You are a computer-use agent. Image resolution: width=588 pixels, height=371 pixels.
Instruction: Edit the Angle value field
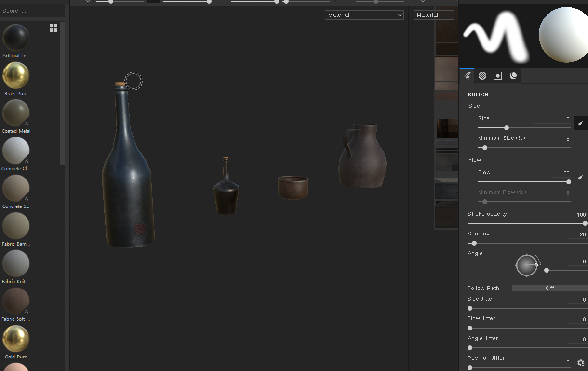pos(577,261)
